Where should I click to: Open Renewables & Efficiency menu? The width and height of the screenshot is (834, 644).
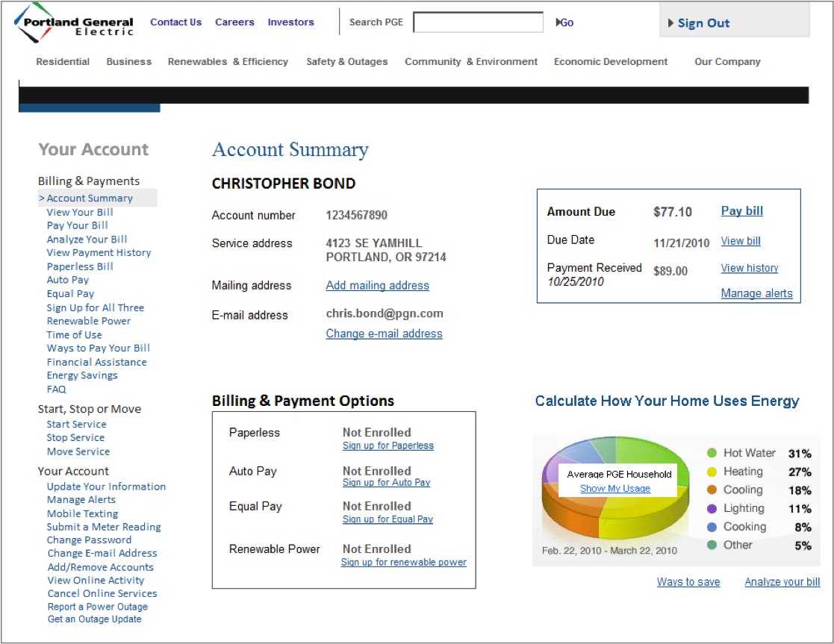tap(228, 62)
